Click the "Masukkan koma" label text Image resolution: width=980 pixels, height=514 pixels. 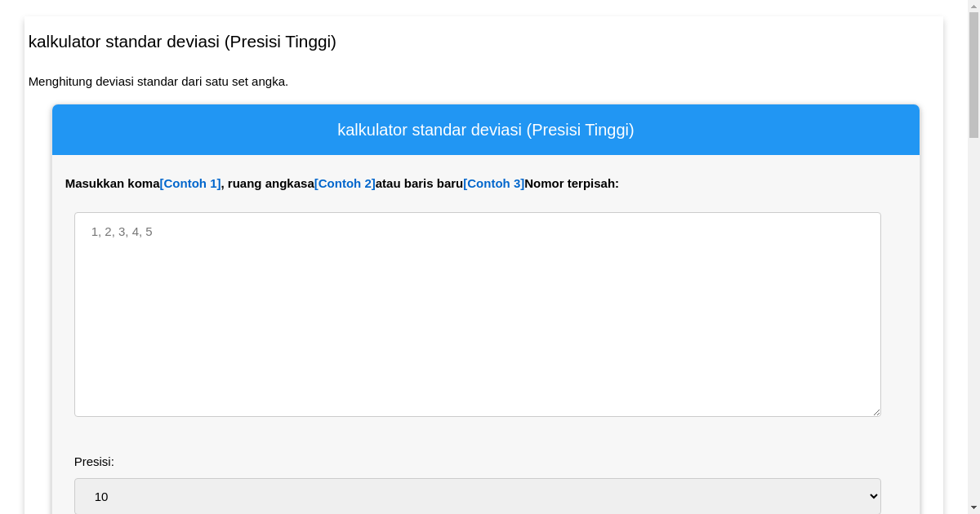[112, 184]
